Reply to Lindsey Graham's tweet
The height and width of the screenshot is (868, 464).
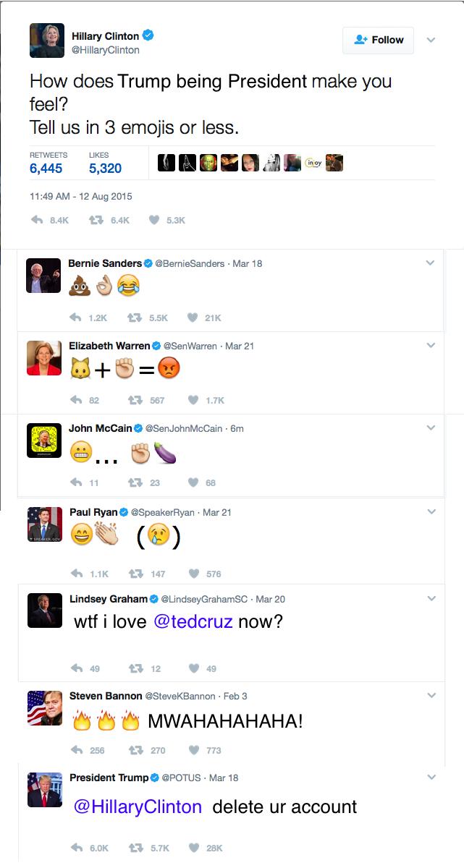pyautogui.click(x=75, y=668)
